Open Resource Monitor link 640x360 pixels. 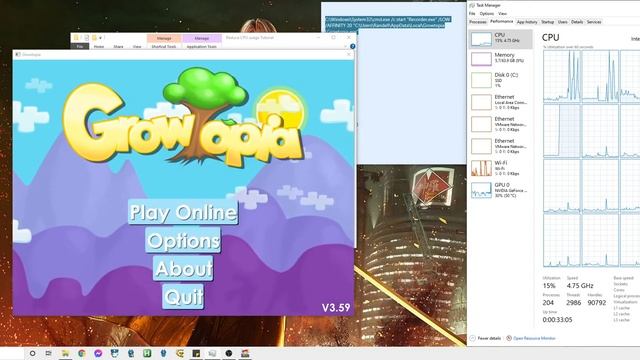tap(531, 338)
